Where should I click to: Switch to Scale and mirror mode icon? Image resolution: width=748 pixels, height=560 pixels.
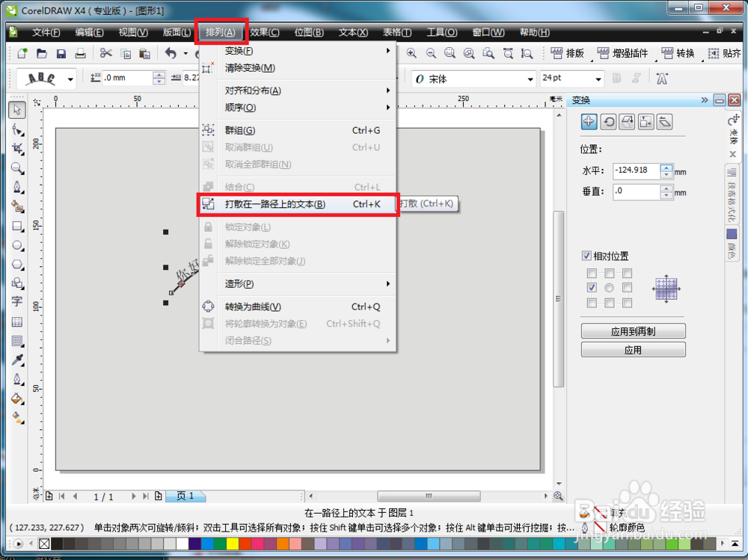[627, 122]
